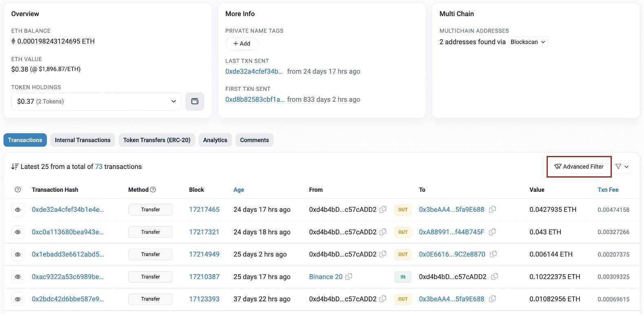This screenshot has width=644, height=316.
Task: Open block 17210387
Action: 204,276
